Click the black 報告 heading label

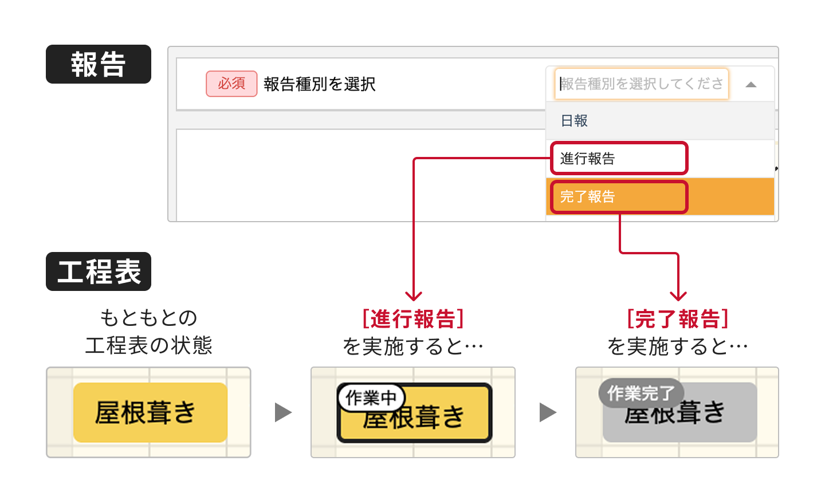click(99, 64)
